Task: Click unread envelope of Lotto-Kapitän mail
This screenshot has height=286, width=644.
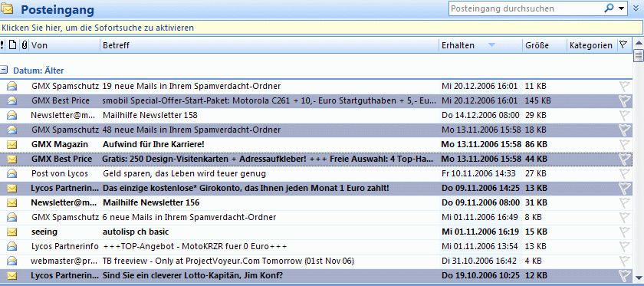Action: [12, 275]
